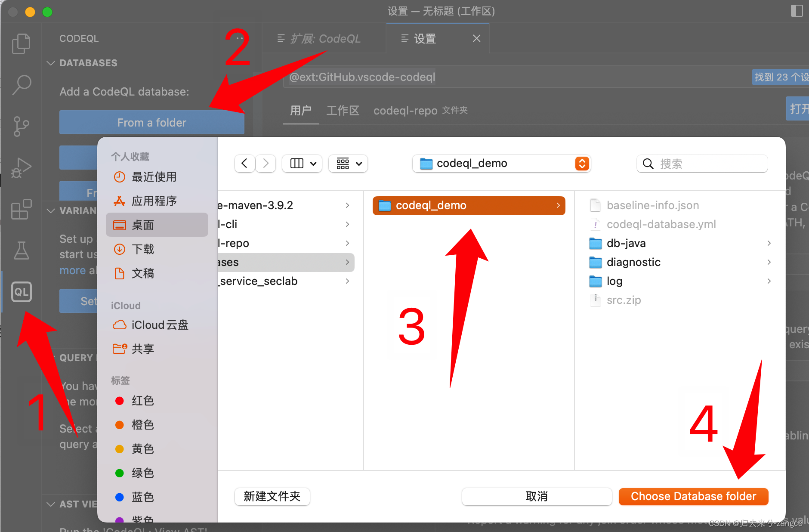Open the grouping options dropdown
This screenshot has width=809, height=532.
pyautogui.click(x=348, y=164)
